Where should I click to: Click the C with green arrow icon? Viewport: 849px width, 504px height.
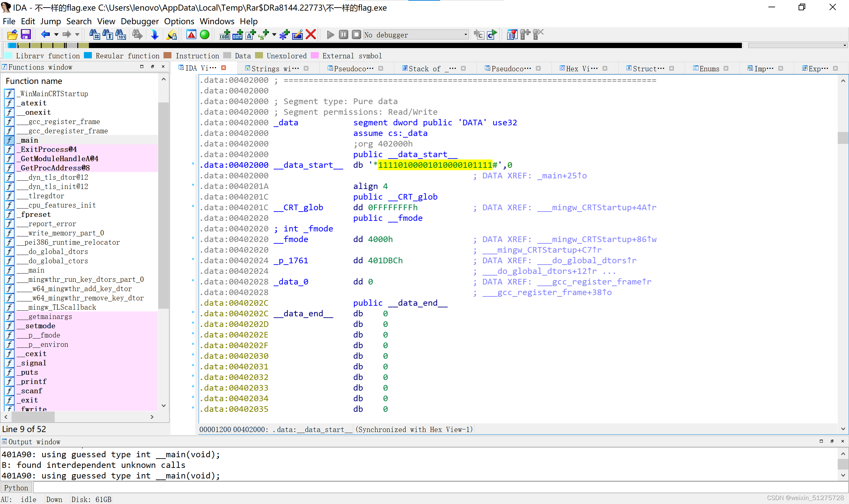[x=492, y=34]
